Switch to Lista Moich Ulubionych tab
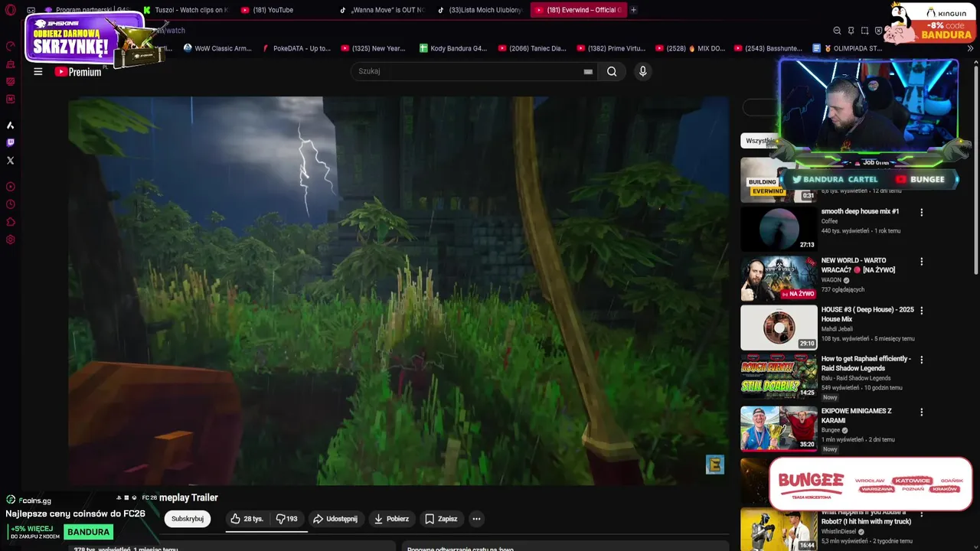Image resolution: width=980 pixels, height=551 pixels. 479,10
